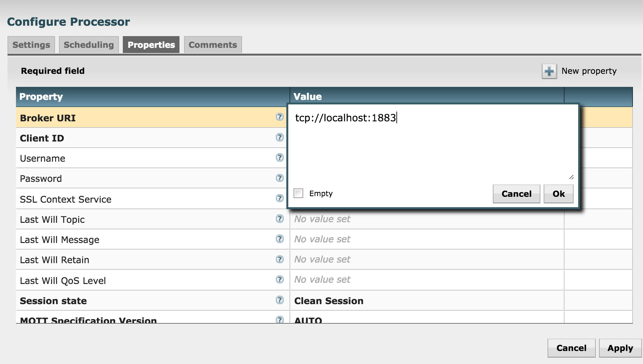Show help for Session state property

coord(279,300)
